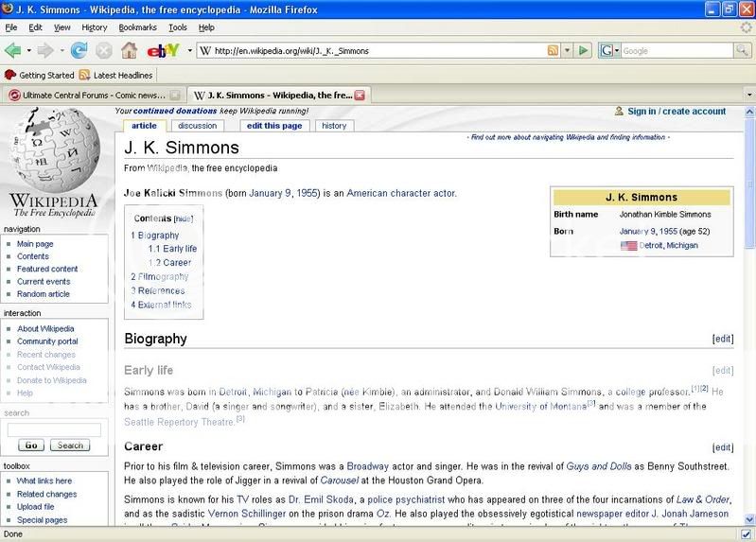Image resolution: width=756 pixels, height=542 pixels.
Task: Expand the address bar URL history dropdown
Action: [568, 50]
